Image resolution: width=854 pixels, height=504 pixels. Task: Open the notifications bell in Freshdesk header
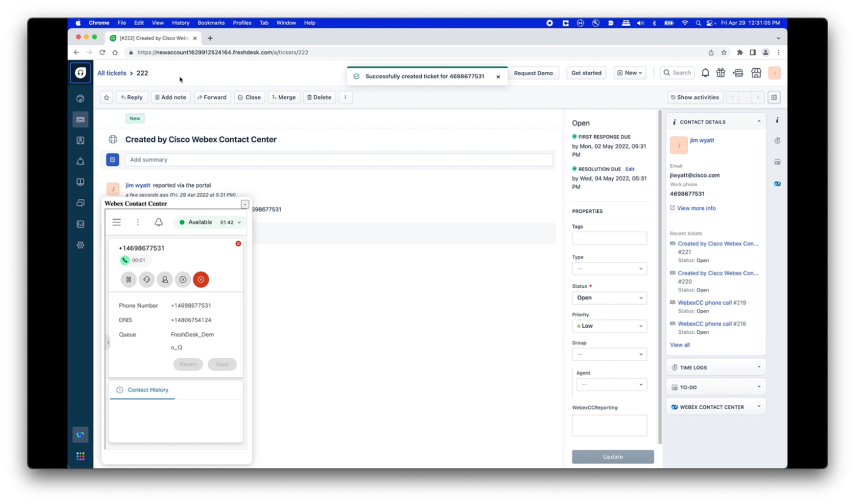(705, 73)
